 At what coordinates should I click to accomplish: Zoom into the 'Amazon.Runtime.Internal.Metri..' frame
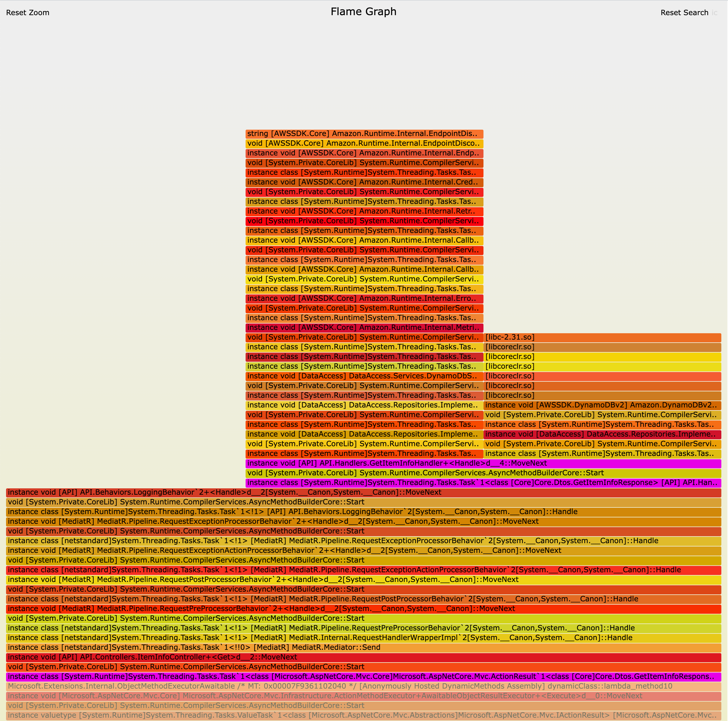[364, 328]
